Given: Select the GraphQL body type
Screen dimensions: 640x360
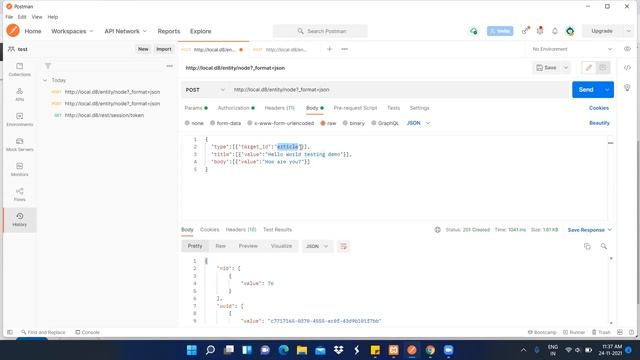Looking at the screenshot, I should (385, 123).
